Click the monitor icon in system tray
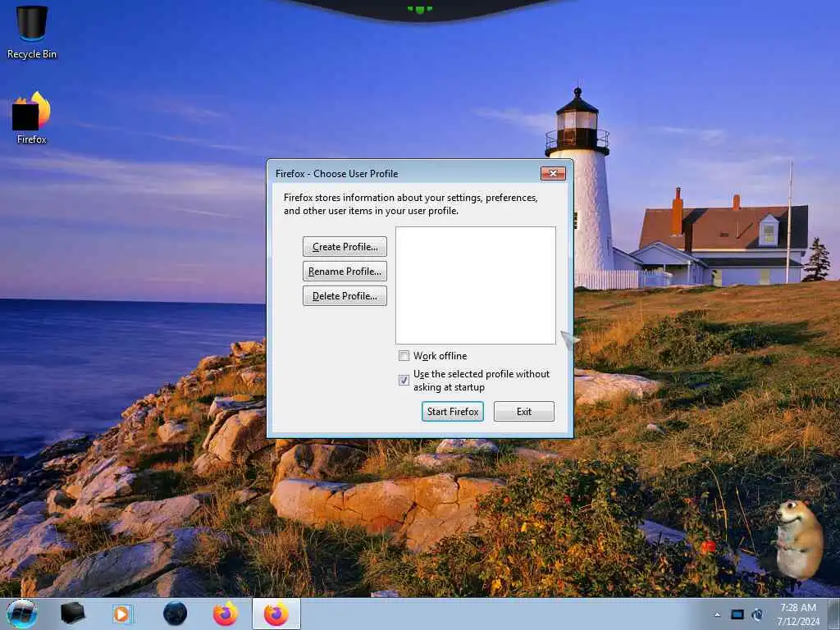The width and height of the screenshot is (840, 630). 737,614
